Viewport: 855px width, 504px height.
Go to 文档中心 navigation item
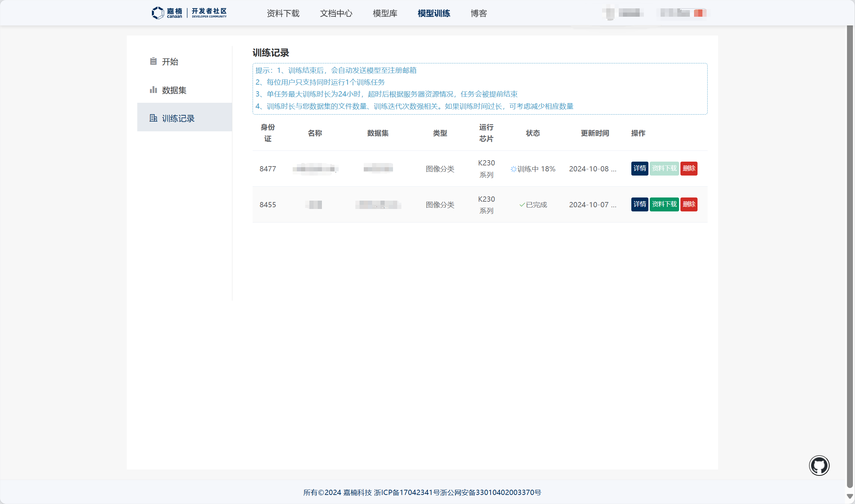tap(336, 13)
